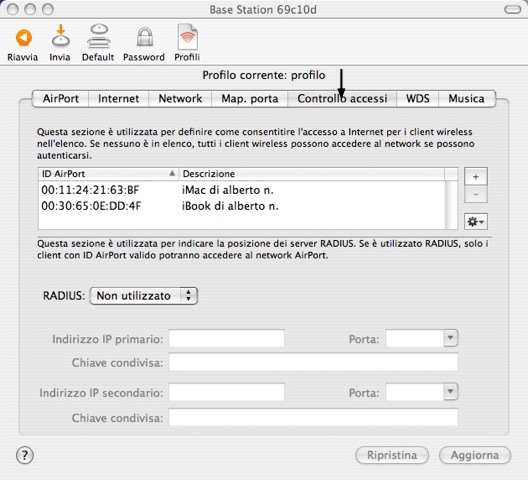Open the Profili document icon
Screen dimensions: 528x480
click(188, 37)
